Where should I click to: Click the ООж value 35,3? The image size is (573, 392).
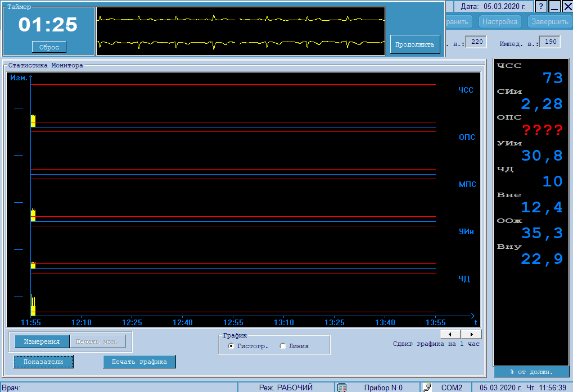tap(542, 233)
